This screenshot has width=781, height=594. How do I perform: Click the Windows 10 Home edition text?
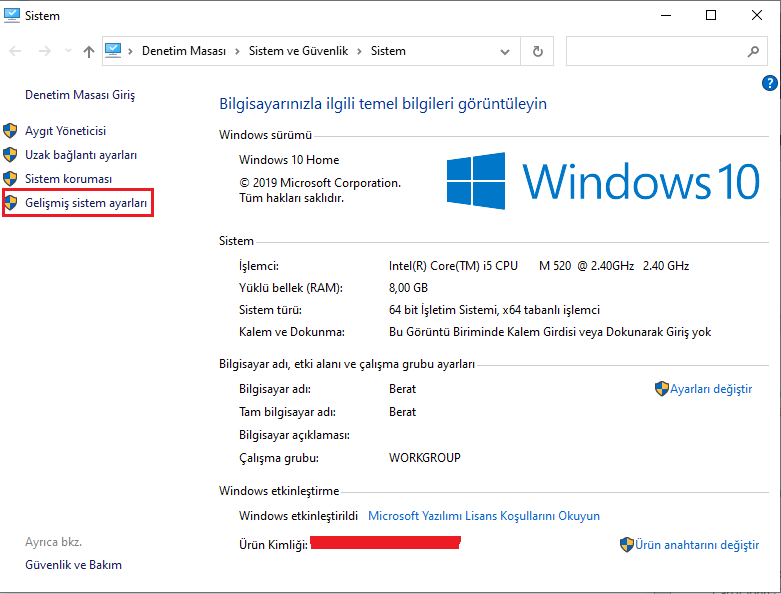(289, 160)
